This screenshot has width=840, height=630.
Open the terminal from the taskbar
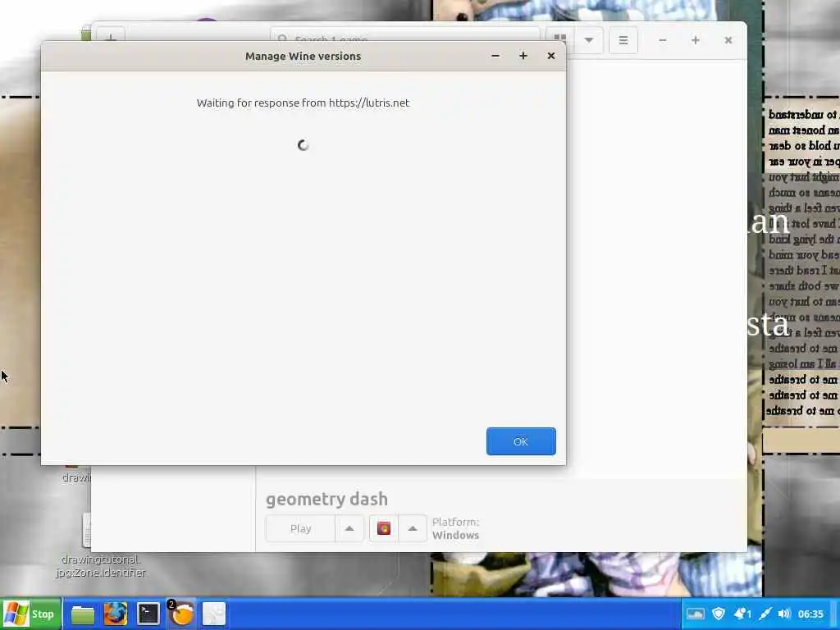pyautogui.click(x=148, y=614)
